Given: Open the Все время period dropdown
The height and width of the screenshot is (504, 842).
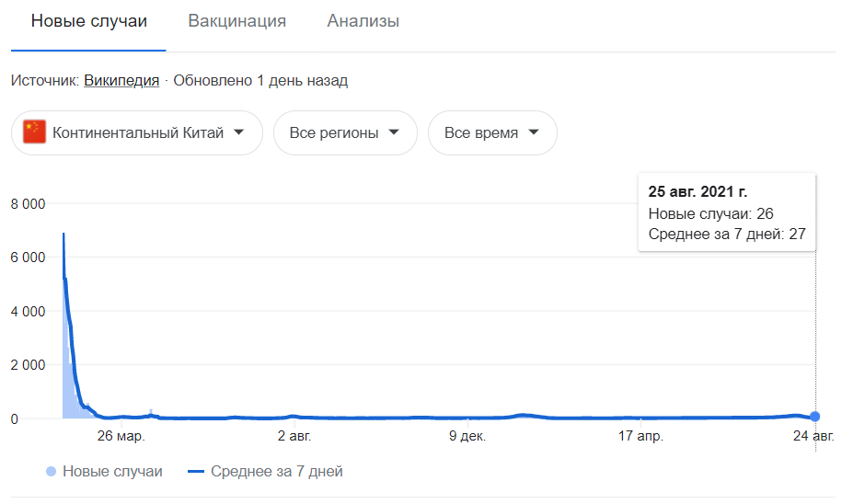Looking at the screenshot, I should [x=492, y=132].
